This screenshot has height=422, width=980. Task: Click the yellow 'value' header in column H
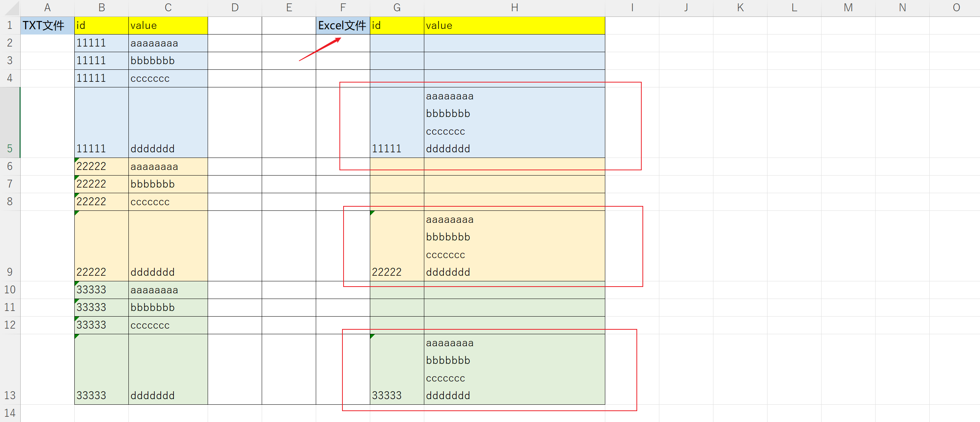(x=514, y=26)
